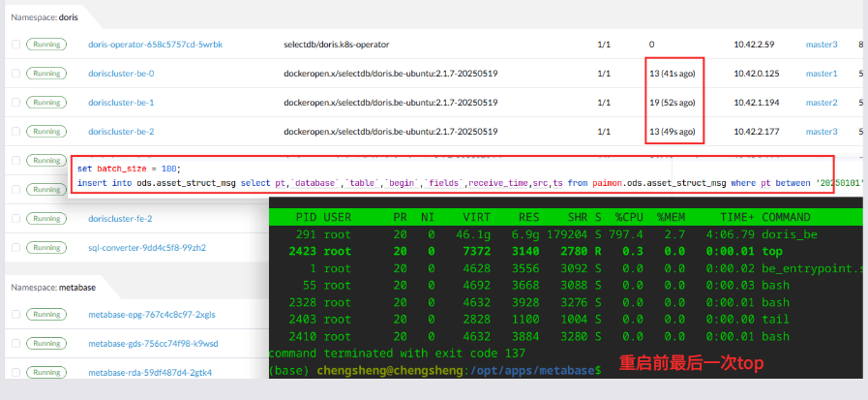
Task: Click the be-ubuntu image text in doriscluster-be-0 row
Action: (x=390, y=74)
